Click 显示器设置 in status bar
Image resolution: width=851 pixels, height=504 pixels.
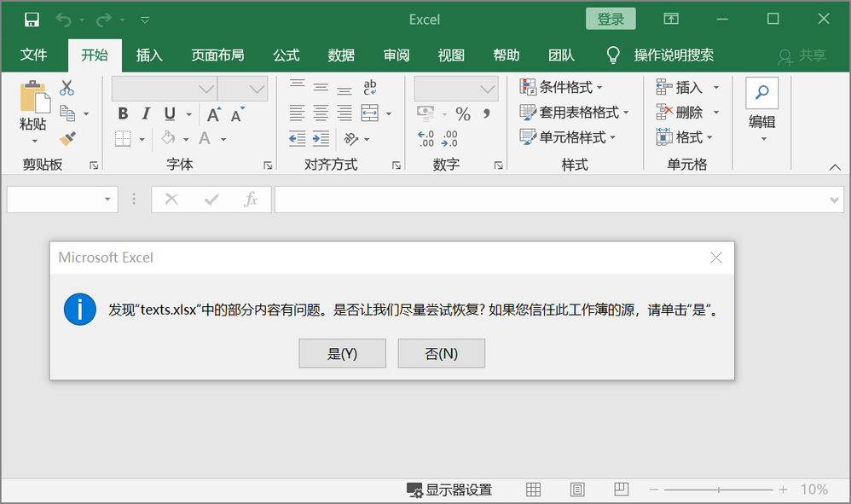[449, 490]
